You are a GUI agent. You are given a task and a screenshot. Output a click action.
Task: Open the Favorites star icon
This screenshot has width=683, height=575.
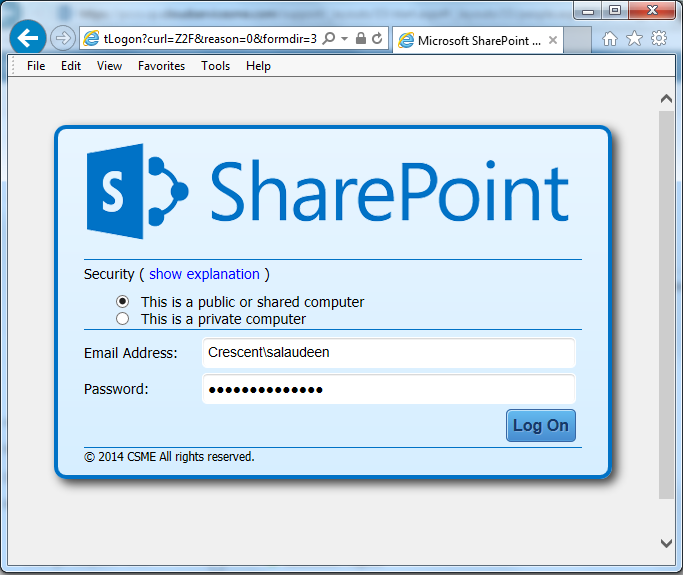click(634, 38)
